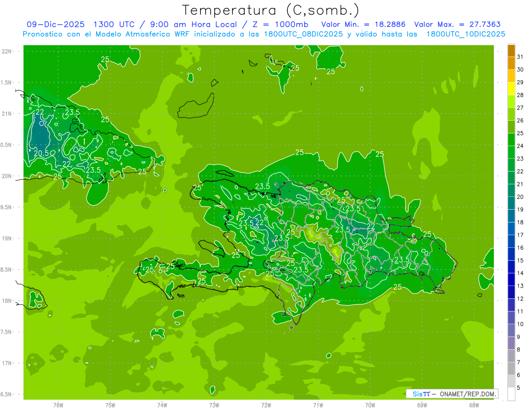Click the '18N' latitude axis label
The height and width of the screenshot is (411, 532).
[7, 301]
